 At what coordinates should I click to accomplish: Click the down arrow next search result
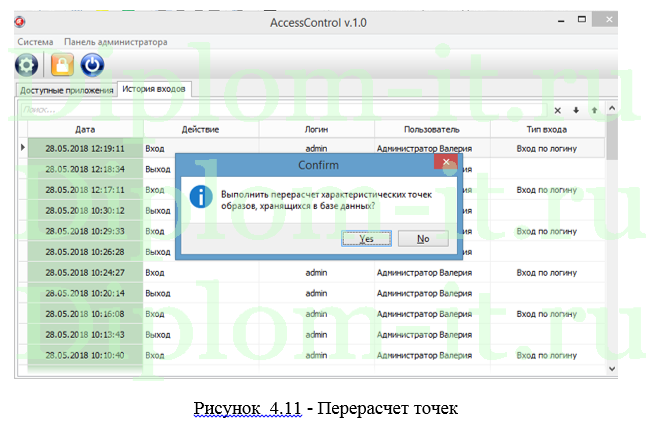click(576, 110)
